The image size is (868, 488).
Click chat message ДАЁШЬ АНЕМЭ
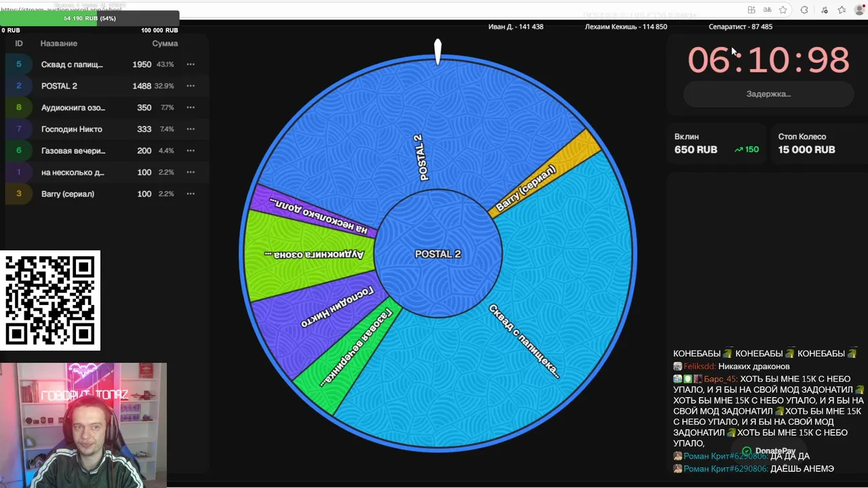pyautogui.click(x=802, y=468)
